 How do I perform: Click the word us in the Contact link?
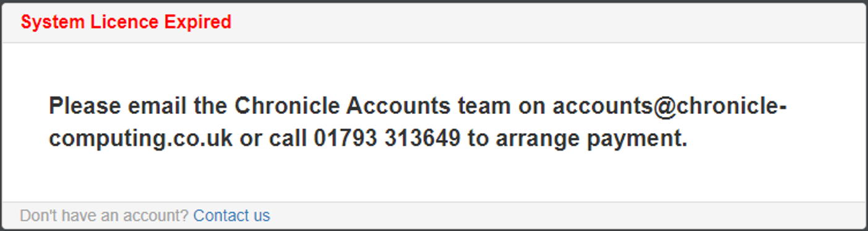click(262, 216)
